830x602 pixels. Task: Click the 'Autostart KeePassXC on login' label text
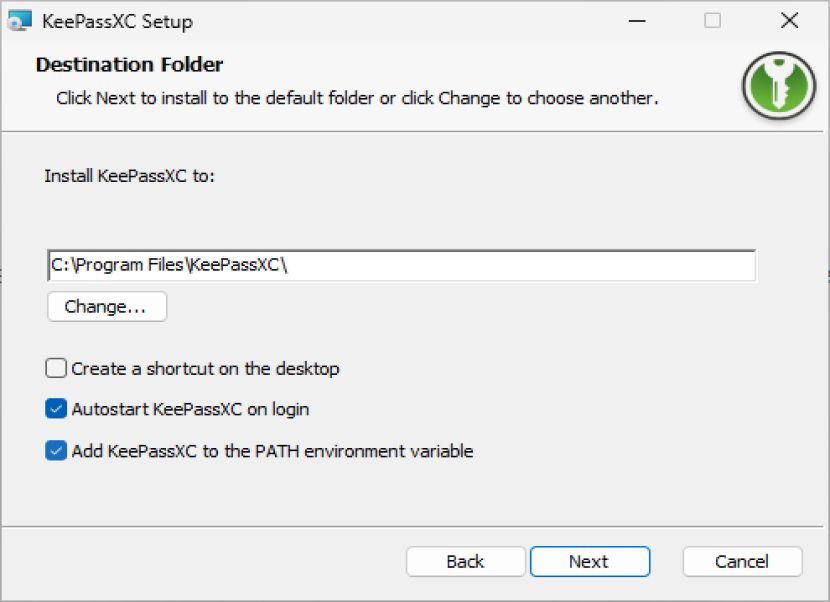click(191, 409)
